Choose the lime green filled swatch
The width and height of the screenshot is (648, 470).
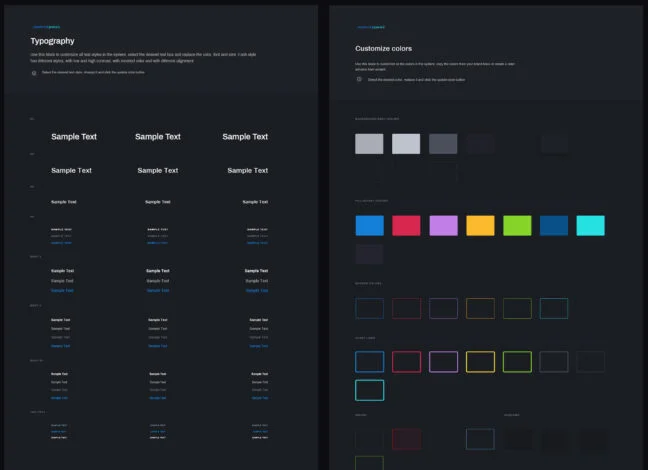[517, 225]
